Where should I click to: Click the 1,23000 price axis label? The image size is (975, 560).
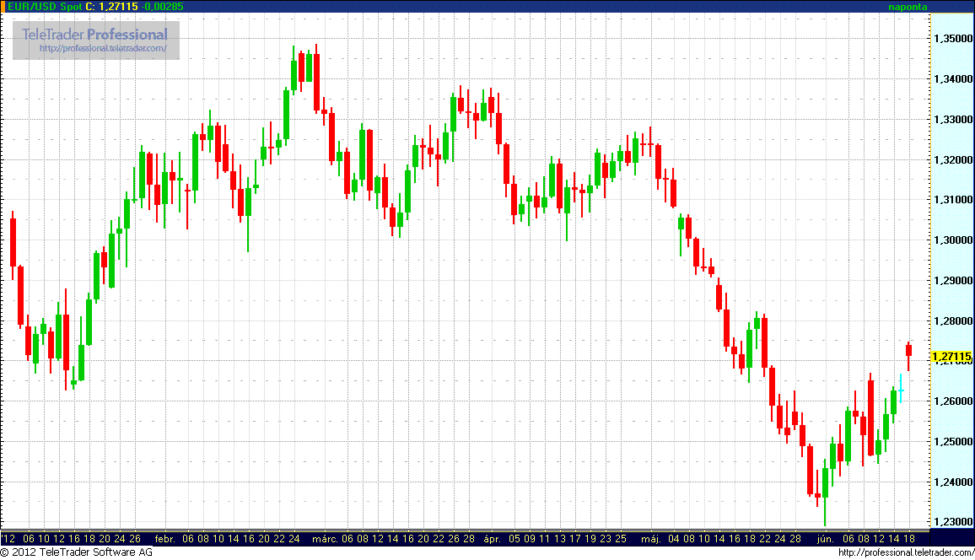[x=952, y=521]
